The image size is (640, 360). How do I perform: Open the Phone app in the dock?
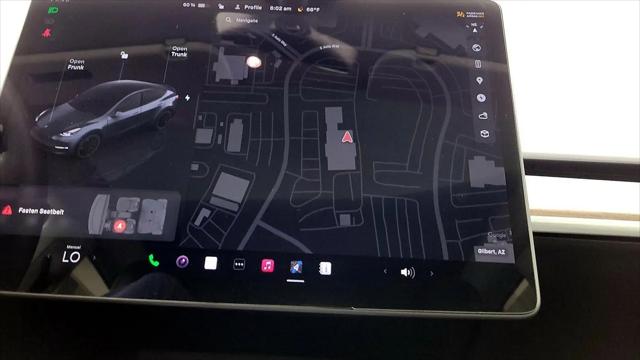(x=154, y=260)
